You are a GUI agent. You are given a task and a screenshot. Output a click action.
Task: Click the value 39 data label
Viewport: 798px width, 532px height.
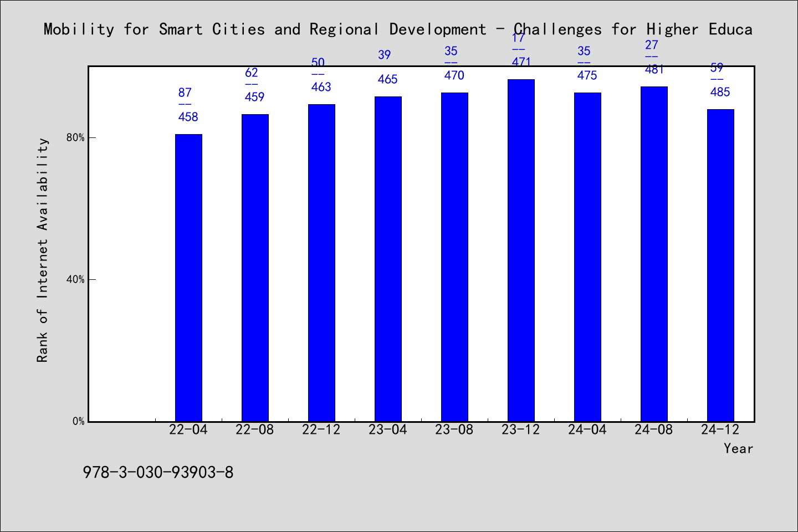point(385,55)
